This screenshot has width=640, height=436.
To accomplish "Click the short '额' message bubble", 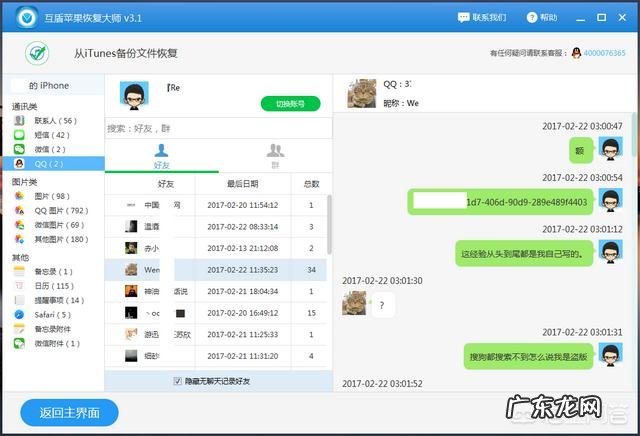I will click(581, 151).
